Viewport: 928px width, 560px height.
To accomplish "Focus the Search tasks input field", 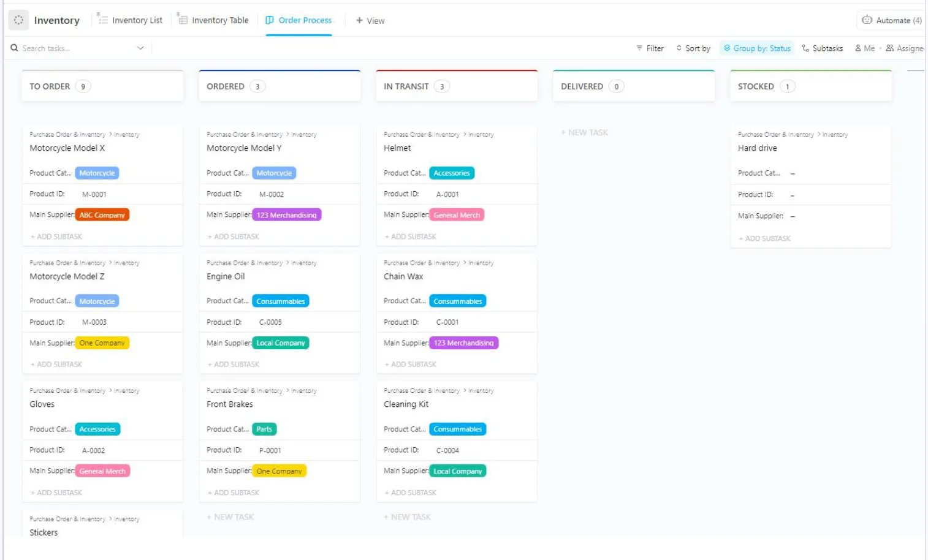I will click(x=77, y=48).
